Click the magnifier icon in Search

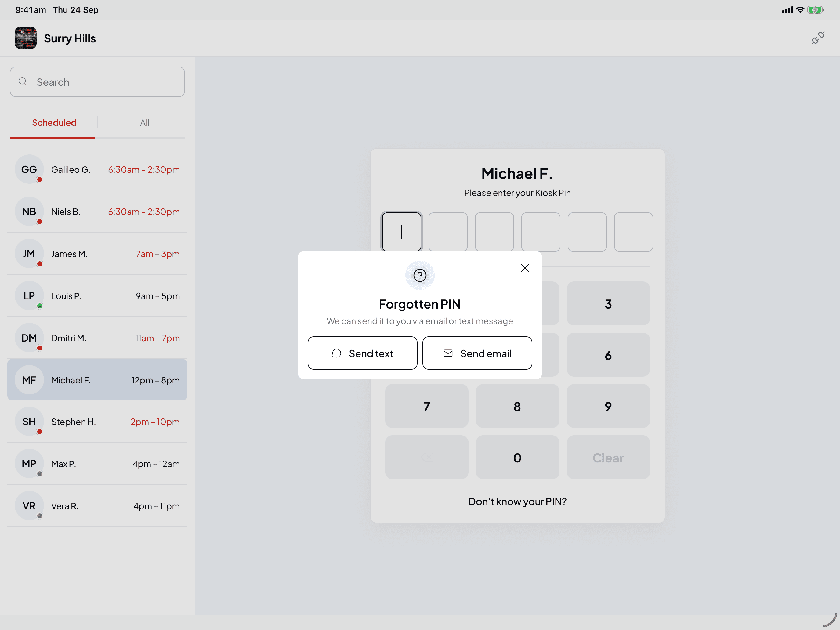(23, 81)
